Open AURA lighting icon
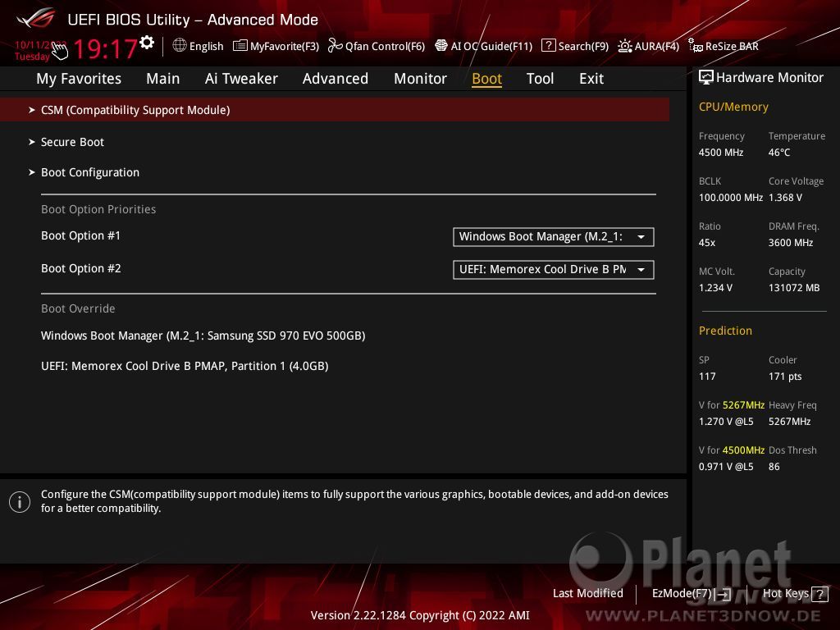 (624, 46)
